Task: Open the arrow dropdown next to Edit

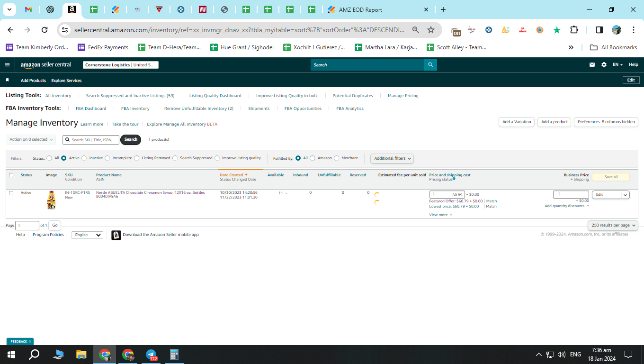Action: pos(626,195)
